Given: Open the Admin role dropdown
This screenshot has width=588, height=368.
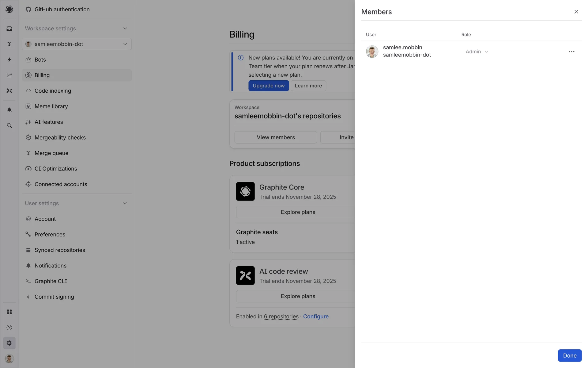Looking at the screenshot, I should coord(477,52).
